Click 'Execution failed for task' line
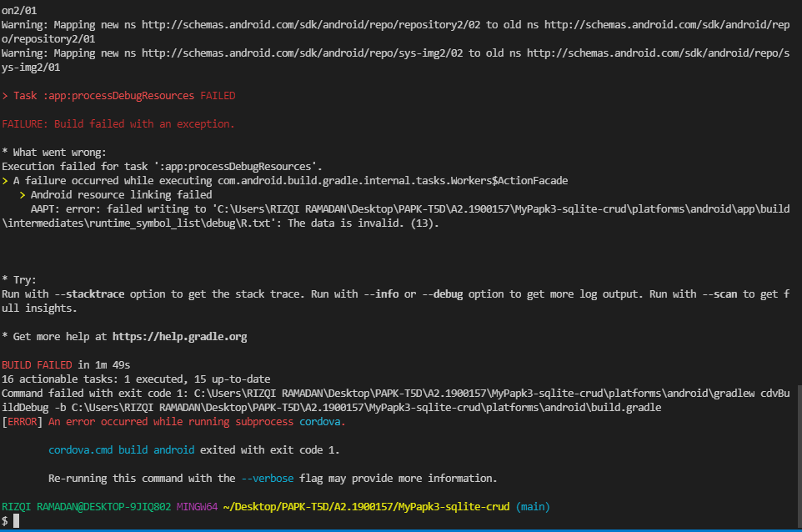The height and width of the screenshot is (532, 802). tap(162, 167)
